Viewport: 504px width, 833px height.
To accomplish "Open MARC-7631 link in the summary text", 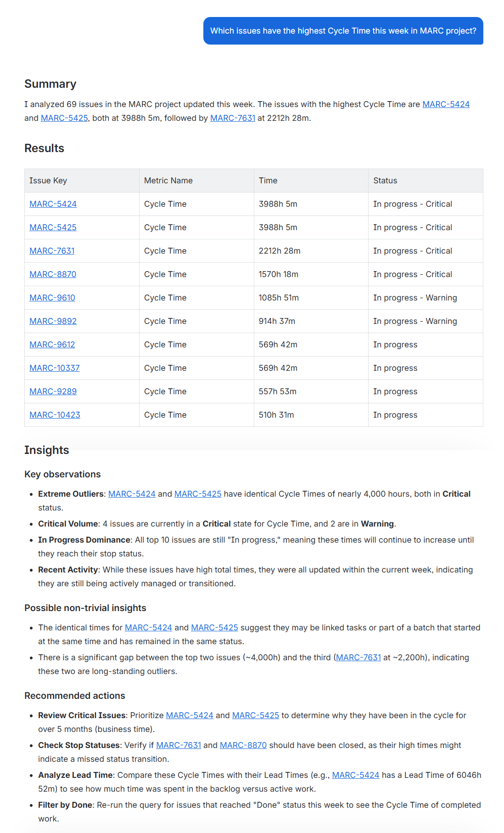I will [x=233, y=118].
